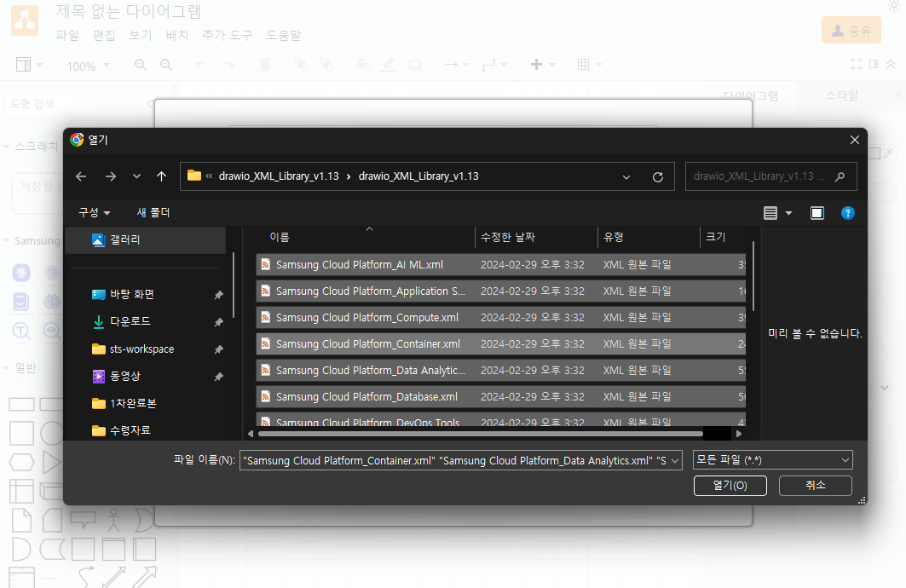
Task: Open the insert plus menu in draw.io
Action: click(x=543, y=65)
